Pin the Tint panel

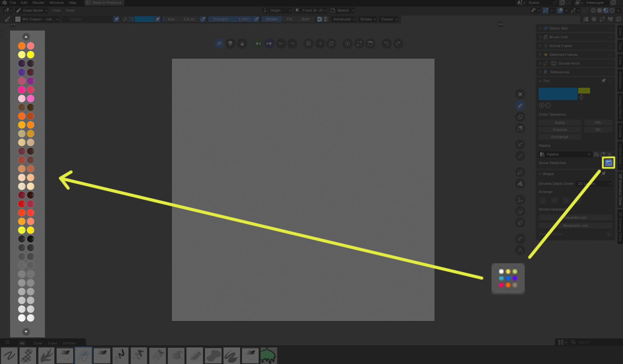[603, 81]
